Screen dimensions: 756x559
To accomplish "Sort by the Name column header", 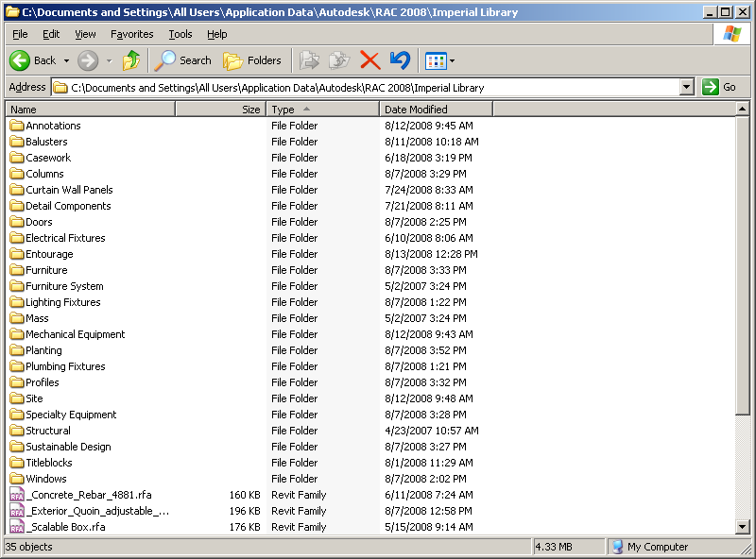I will [x=91, y=110].
